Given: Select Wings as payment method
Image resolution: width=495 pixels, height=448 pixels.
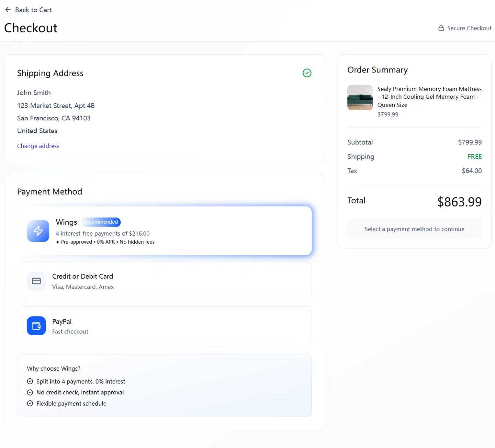Looking at the screenshot, I should click(164, 231).
